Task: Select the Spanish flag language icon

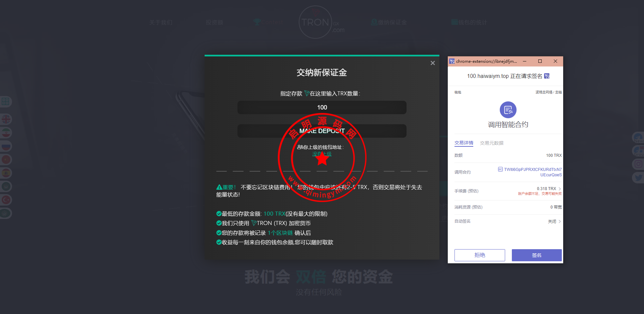Action: 6,173
